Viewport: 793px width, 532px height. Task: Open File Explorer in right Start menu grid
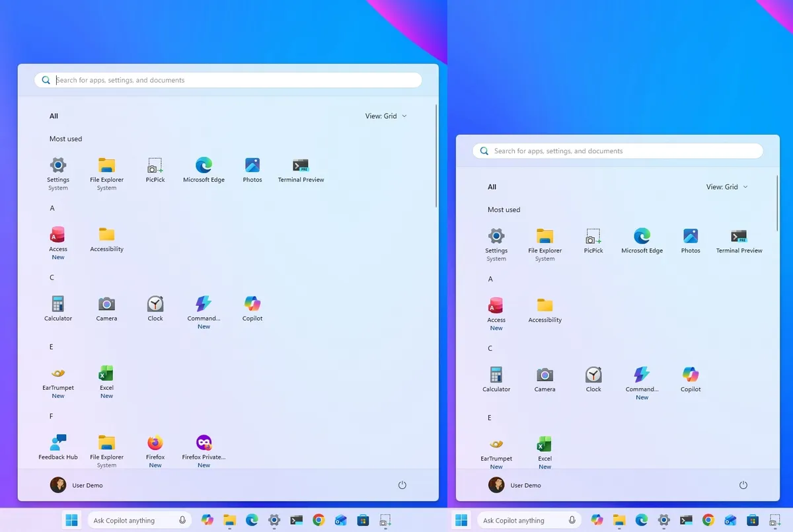click(x=545, y=245)
